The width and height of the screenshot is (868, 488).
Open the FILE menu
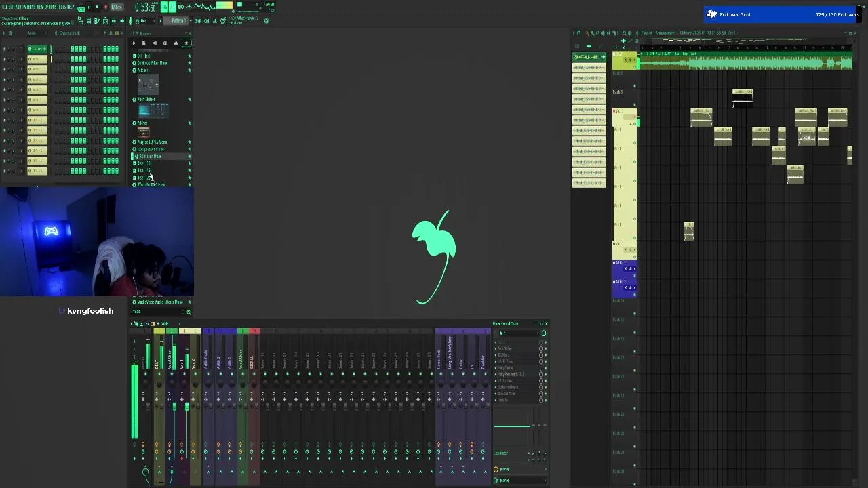(x=6, y=7)
